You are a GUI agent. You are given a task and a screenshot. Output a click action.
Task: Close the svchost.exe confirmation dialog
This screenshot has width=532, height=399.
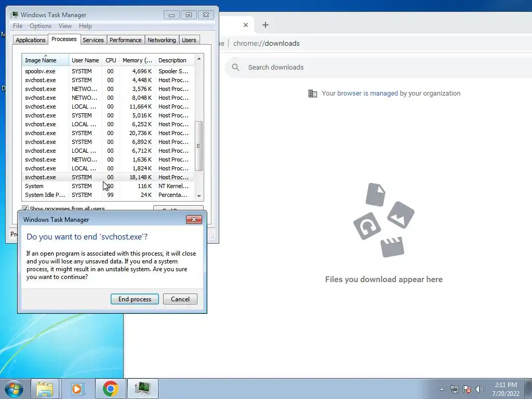194,220
